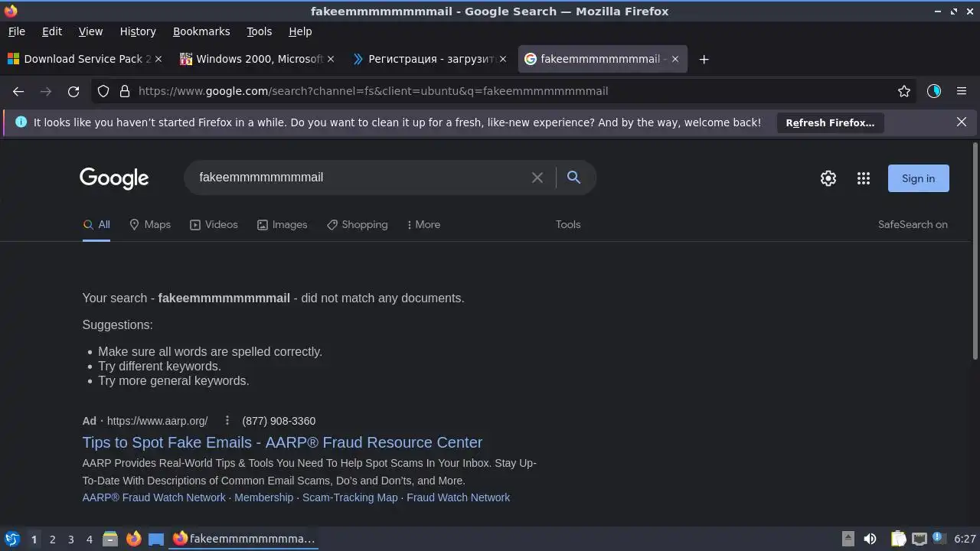This screenshot has height=551, width=980.
Task: Show site info via padlock icon
Action: click(x=125, y=91)
